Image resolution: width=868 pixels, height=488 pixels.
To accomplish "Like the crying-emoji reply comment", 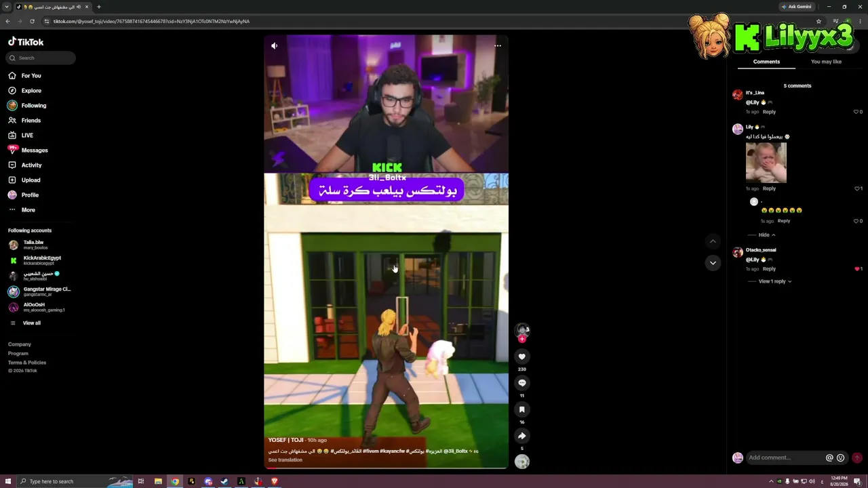I will (856, 221).
